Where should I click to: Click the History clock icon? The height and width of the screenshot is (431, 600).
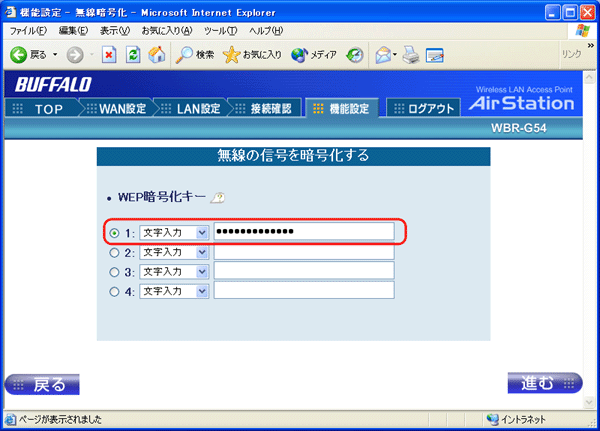355,55
